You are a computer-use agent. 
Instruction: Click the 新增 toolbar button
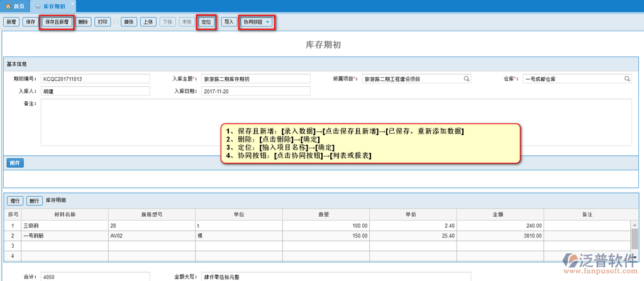pos(11,22)
